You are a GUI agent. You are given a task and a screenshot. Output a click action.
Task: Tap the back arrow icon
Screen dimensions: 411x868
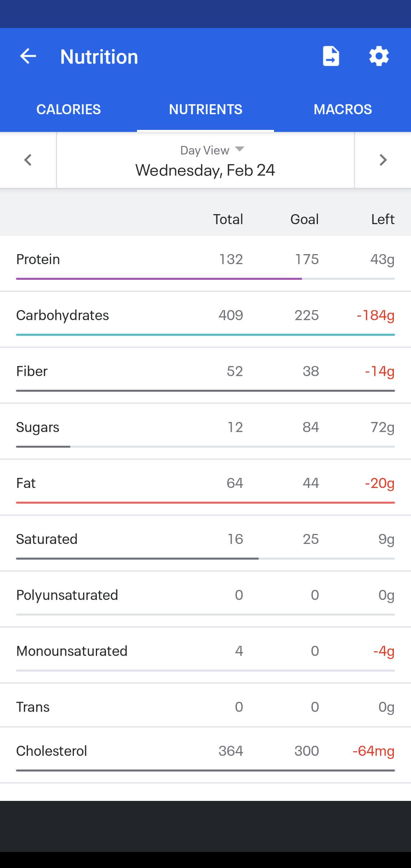[28, 56]
